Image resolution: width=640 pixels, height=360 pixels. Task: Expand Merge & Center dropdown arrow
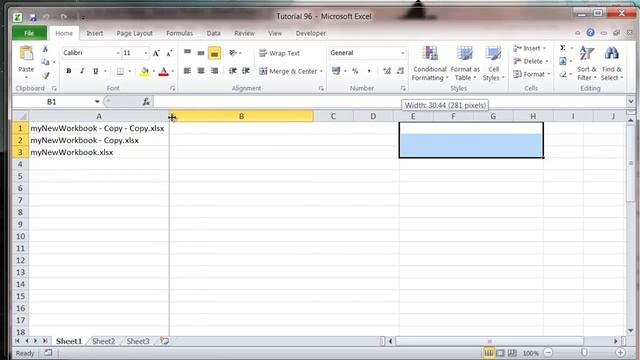tap(321, 71)
